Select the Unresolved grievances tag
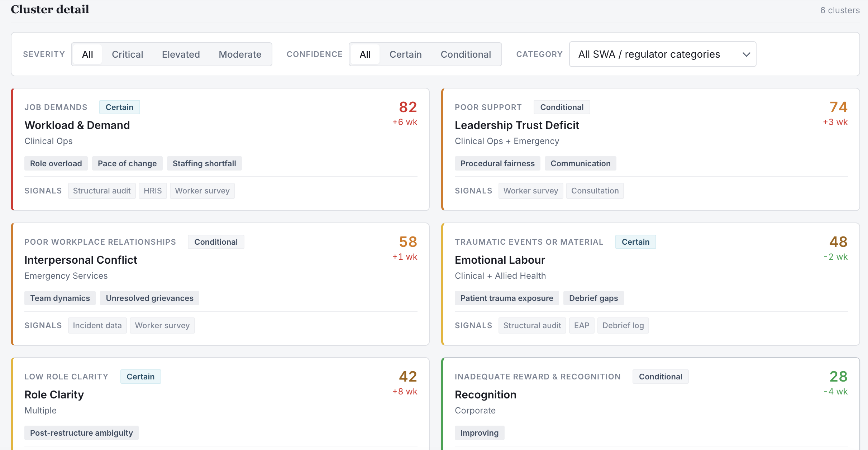 [149, 298]
